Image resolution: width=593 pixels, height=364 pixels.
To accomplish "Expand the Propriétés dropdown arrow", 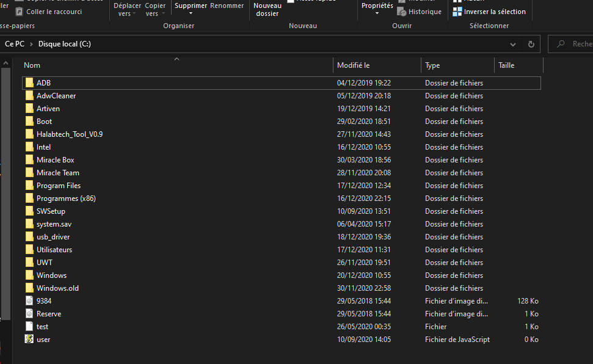I will pyautogui.click(x=377, y=13).
